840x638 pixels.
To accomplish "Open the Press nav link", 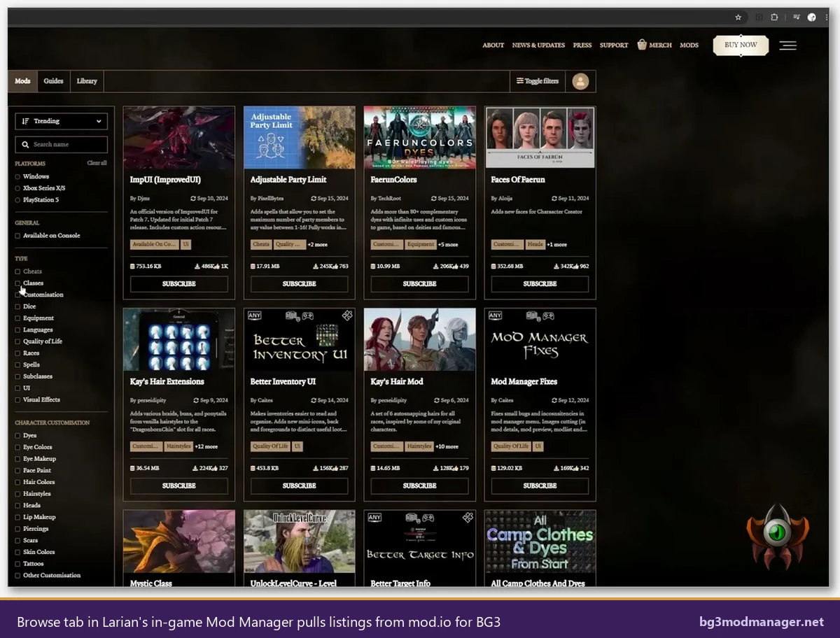I will (x=582, y=45).
